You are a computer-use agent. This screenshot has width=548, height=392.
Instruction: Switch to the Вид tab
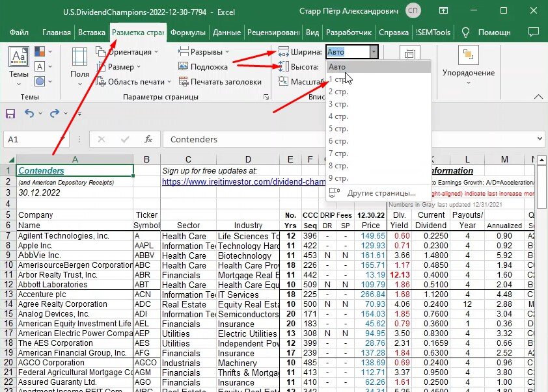[312, 33]
